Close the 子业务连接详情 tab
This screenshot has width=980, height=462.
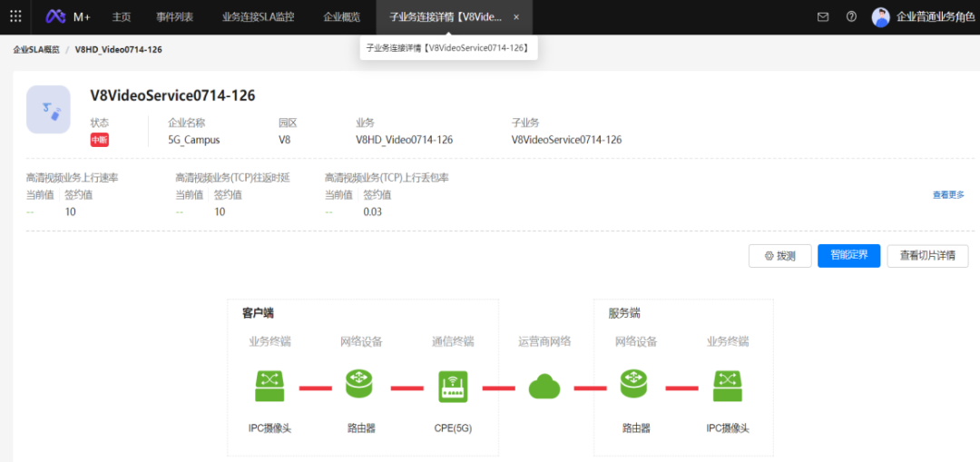tap(516, 17)
